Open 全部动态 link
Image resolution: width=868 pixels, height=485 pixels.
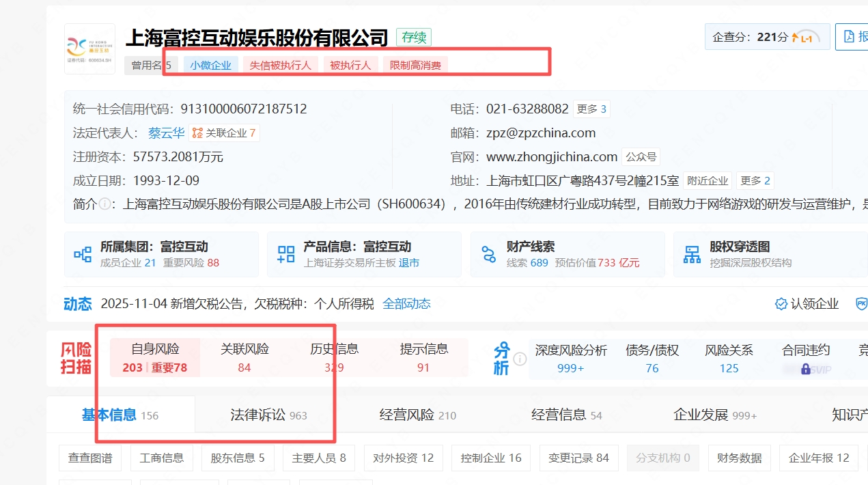click(x=406, y=304)
